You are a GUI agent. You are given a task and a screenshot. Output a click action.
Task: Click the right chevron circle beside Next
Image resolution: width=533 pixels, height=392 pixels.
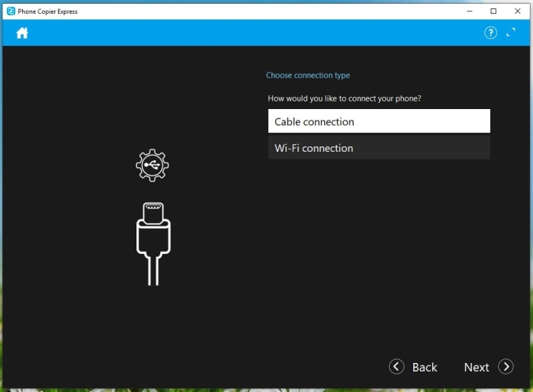[506, 367]
